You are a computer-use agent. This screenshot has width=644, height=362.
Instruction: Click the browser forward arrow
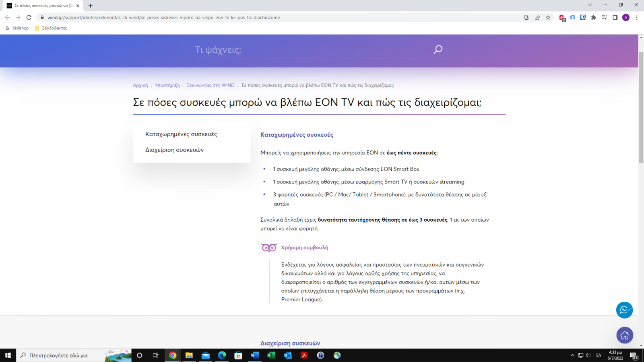coord(18,17)
